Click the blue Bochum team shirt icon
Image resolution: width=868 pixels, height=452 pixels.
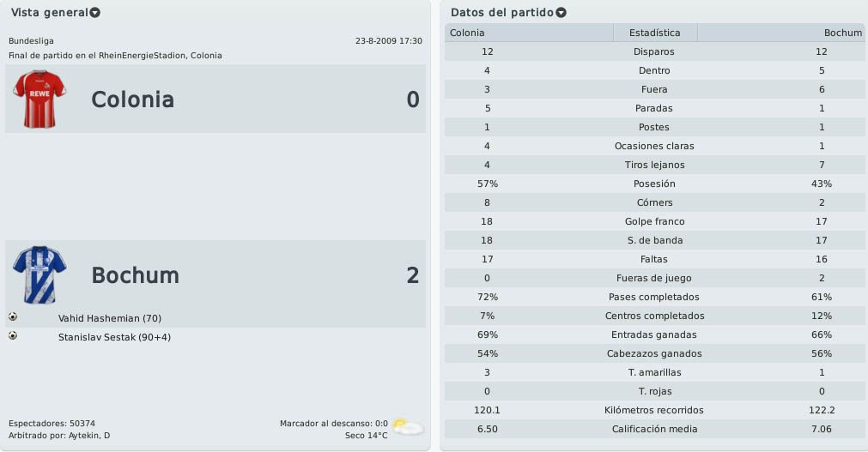39,275
